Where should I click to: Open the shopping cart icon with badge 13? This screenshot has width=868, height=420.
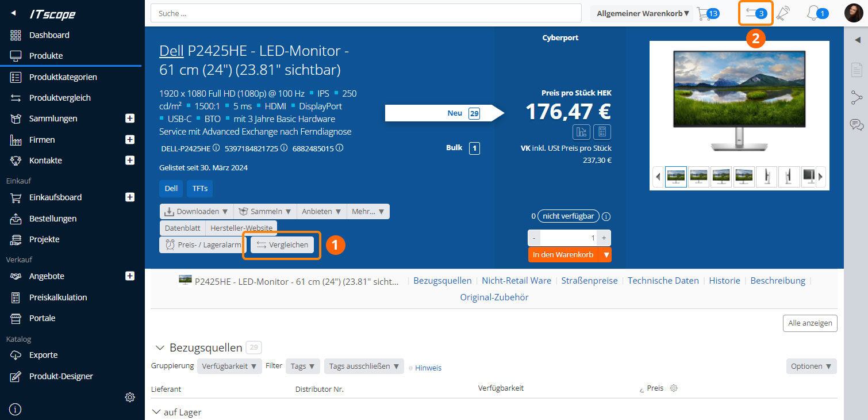tap(708, 13)
